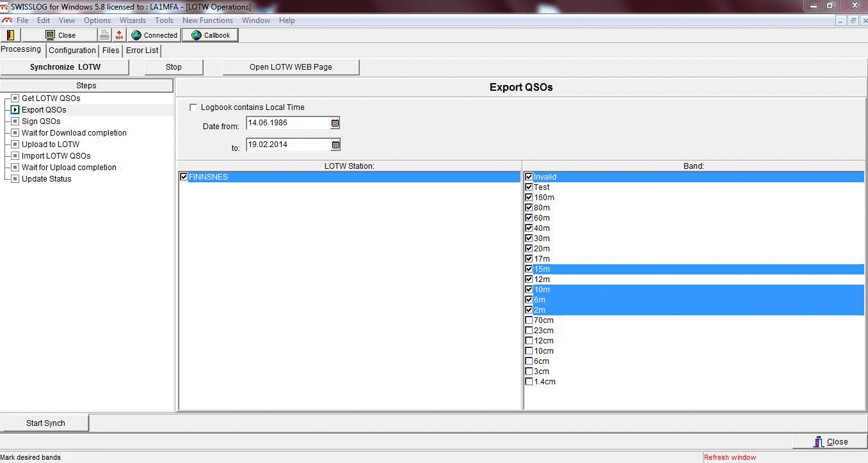Screen dimensions: 868x463
Task: Select the Upload to LOTW step
Action: pyautogui.click(x=51, y=145)
